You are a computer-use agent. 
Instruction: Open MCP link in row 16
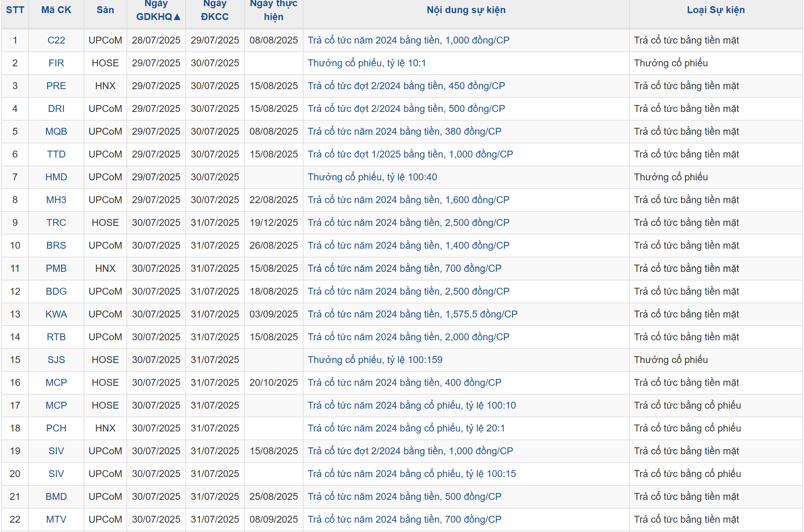pos(56,383)
